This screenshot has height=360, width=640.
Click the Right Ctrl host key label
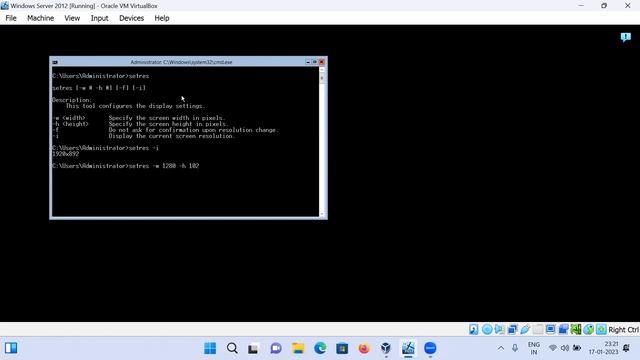(623, 329)
